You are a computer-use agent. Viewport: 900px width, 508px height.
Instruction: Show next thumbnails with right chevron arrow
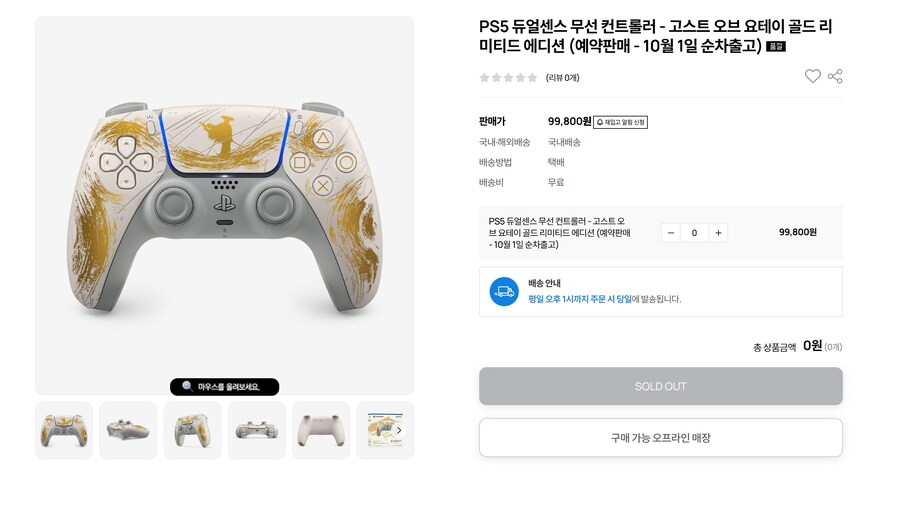(x=399, y=430)
